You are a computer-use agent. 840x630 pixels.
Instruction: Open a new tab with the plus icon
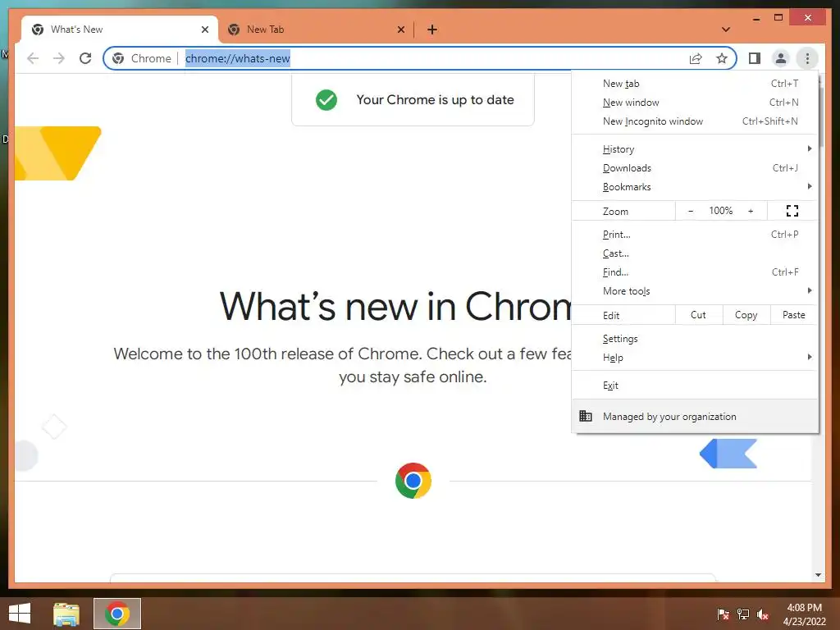[x=432, y=30]
